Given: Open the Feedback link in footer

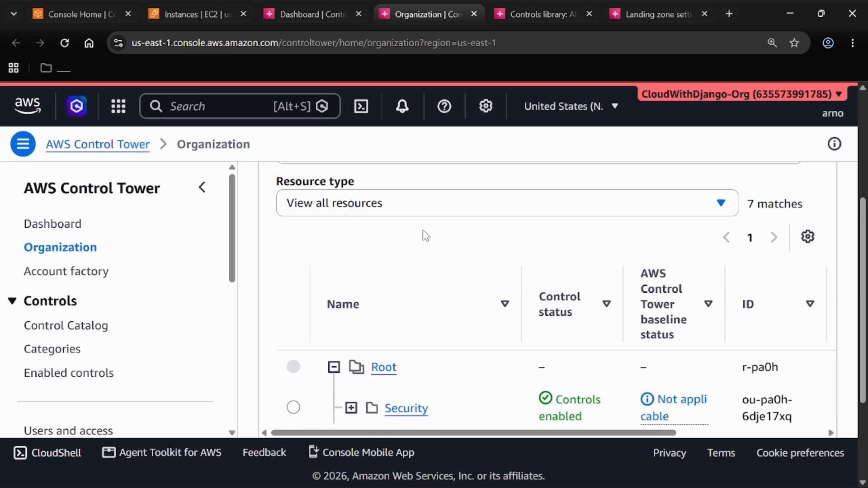Looking at the screenshot, I should (264, 453).
